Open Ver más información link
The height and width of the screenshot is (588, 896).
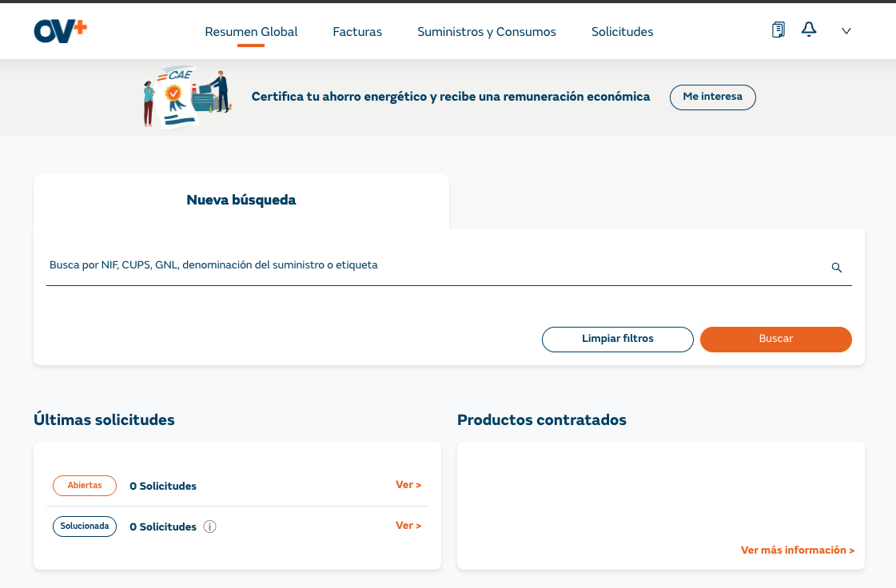pos(798,550)
